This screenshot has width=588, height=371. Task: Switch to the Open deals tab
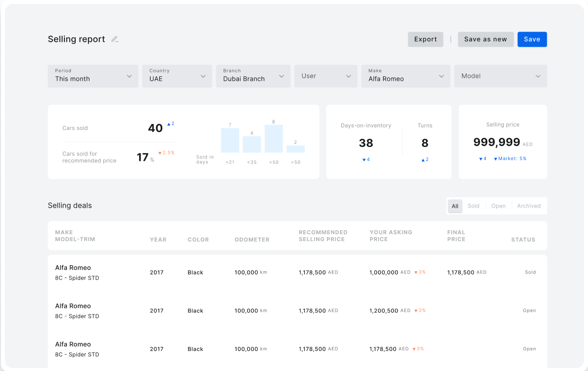499,206
